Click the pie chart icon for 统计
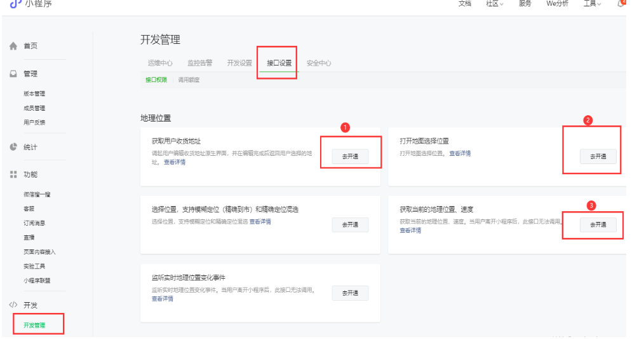644x339 pixels. coord(13,147)
